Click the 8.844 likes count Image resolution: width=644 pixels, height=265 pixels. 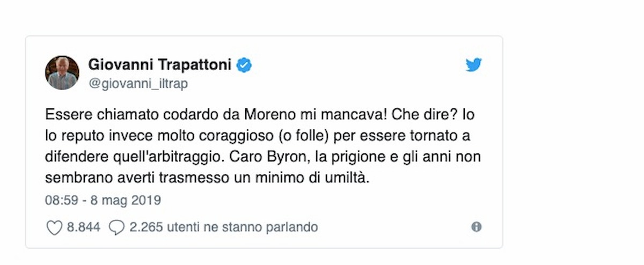pyautogui.click(x=83, y=227)
